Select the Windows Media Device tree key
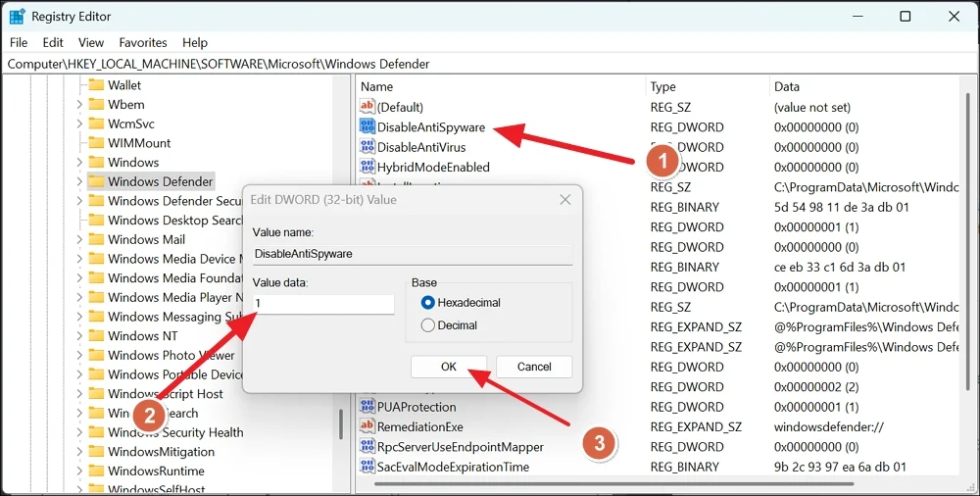980x496 pixels. (174, 259)
